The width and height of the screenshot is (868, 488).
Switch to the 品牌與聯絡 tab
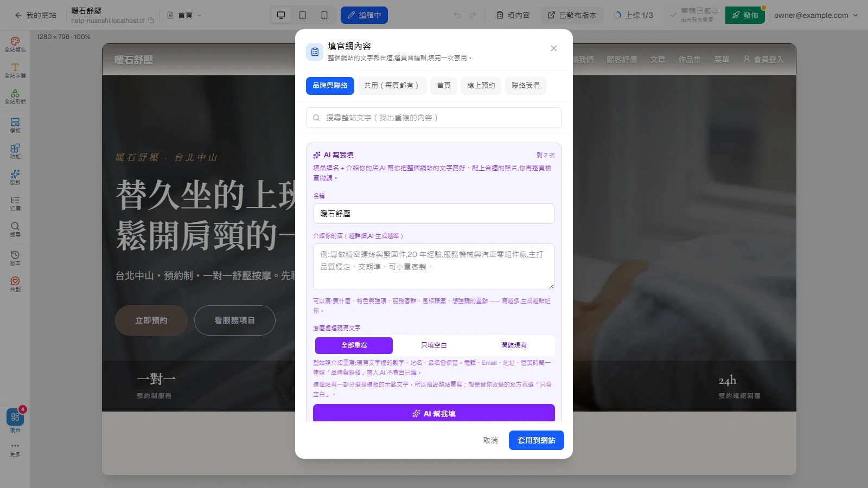330,86
